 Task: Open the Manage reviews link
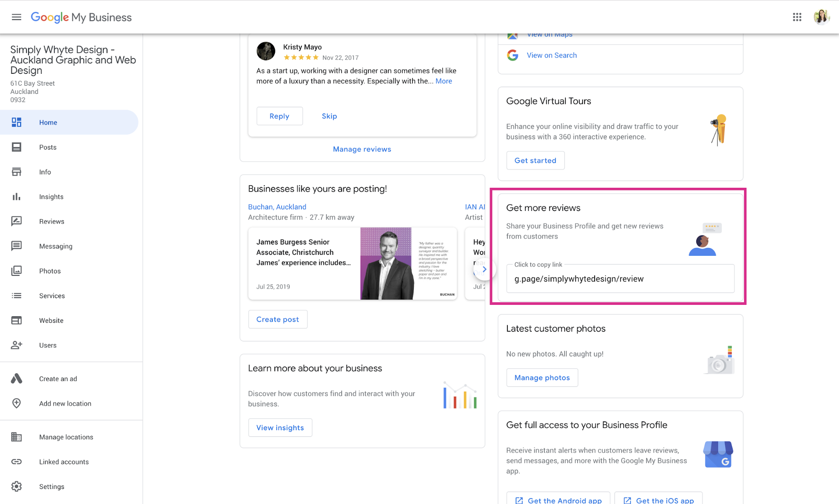click(362, 149)
